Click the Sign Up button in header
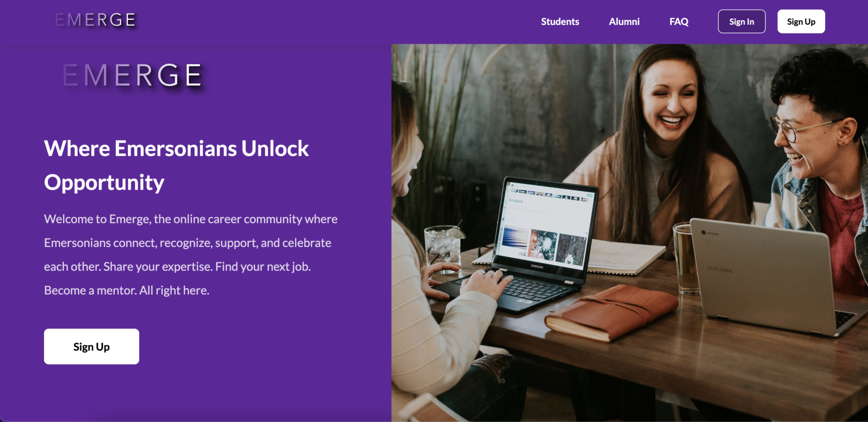The image size is (868, 422). pyautogui.click(x=801, y=21)
